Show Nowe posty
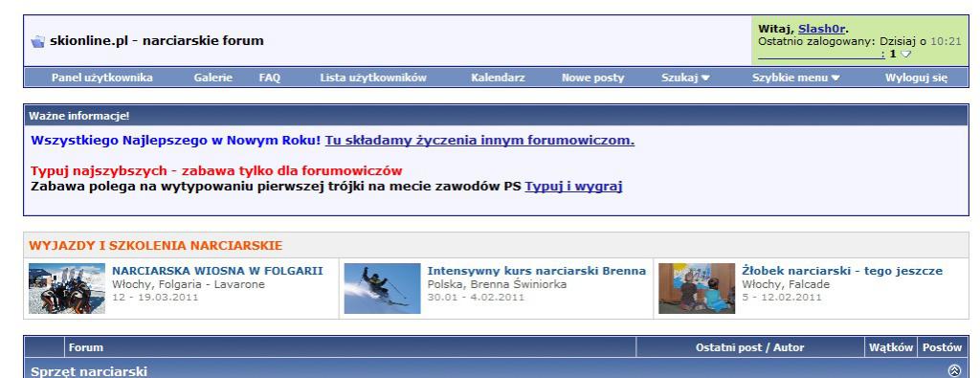 [592, 78]
